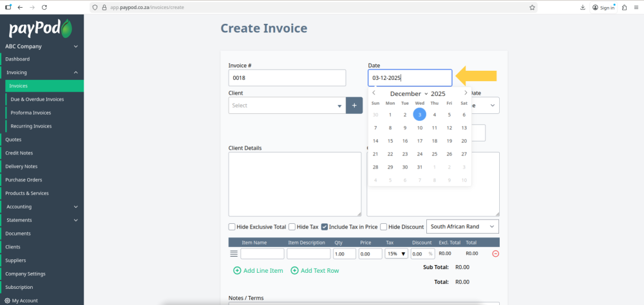
Task: Open the 15% tax dropdown
Action: tap(396, 254)
